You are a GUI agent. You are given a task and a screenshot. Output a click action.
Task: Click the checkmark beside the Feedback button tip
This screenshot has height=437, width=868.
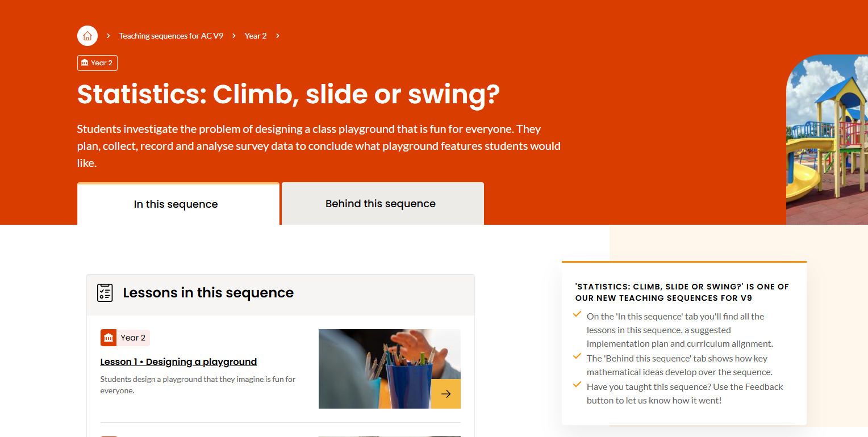(577, 384)
